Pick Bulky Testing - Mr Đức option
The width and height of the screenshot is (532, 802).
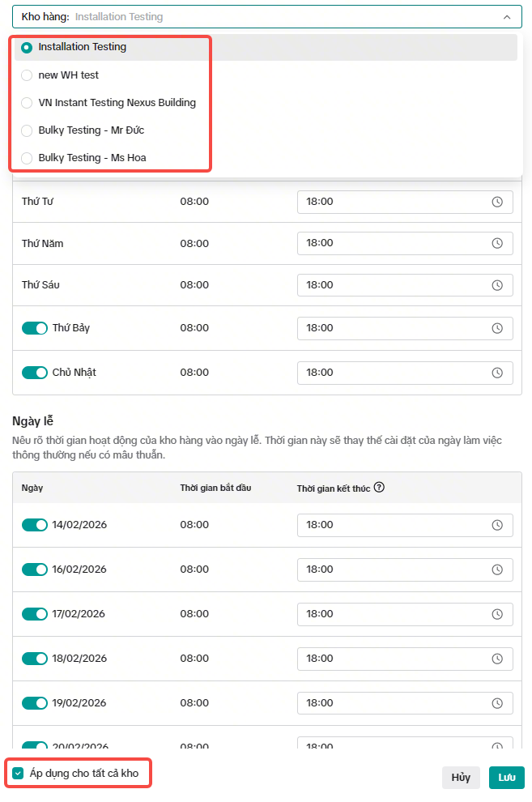[x=91, y=130]
